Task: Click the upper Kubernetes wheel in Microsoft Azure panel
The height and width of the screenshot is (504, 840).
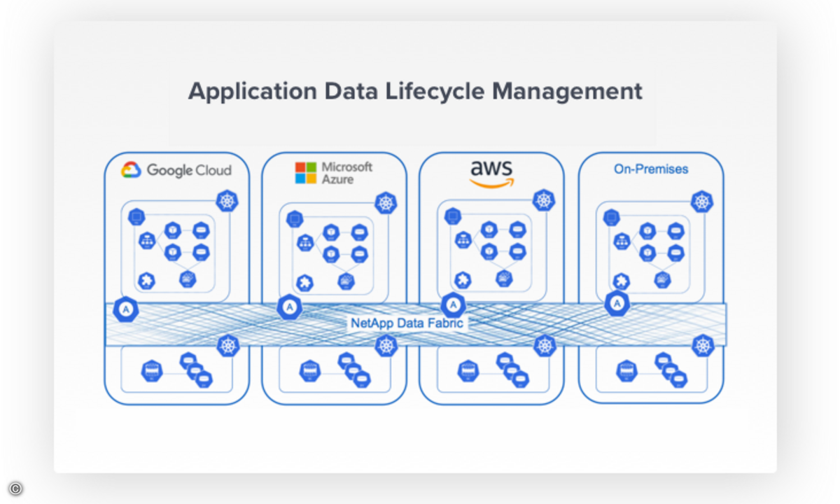Action: [385, 202]
